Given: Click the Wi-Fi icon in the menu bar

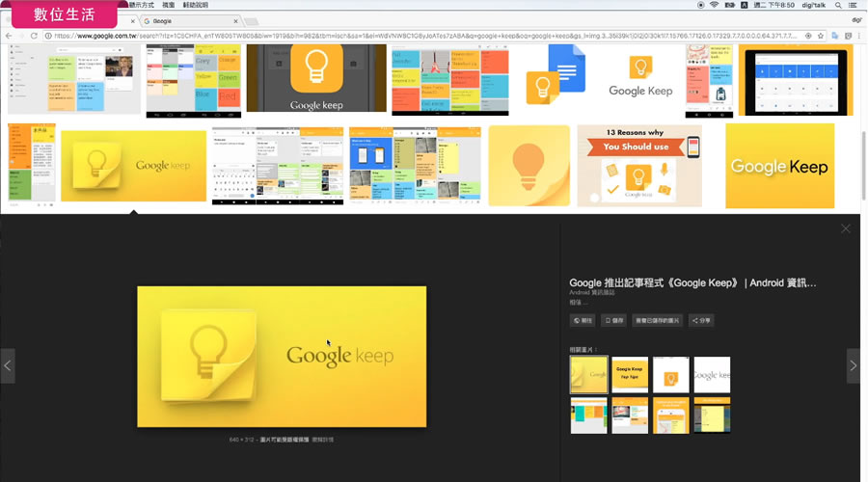Looking at the screenshot, I should click(714, 6).
